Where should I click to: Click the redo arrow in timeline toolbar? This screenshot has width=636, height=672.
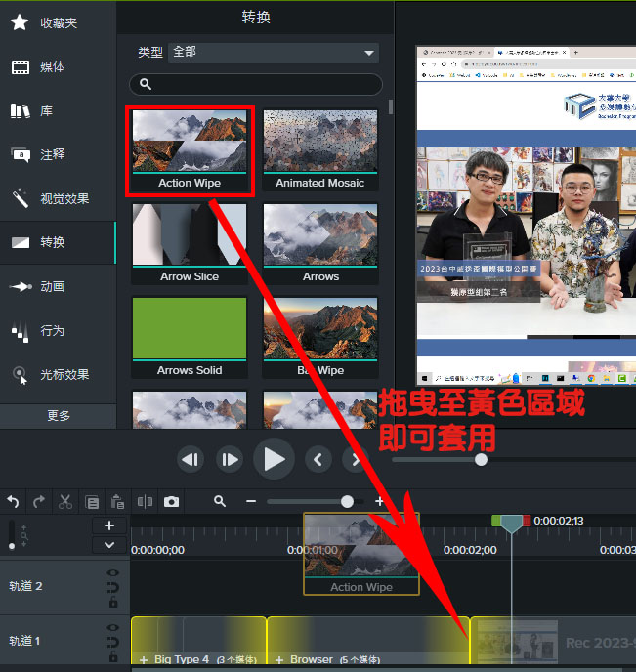tap(39, 502)
